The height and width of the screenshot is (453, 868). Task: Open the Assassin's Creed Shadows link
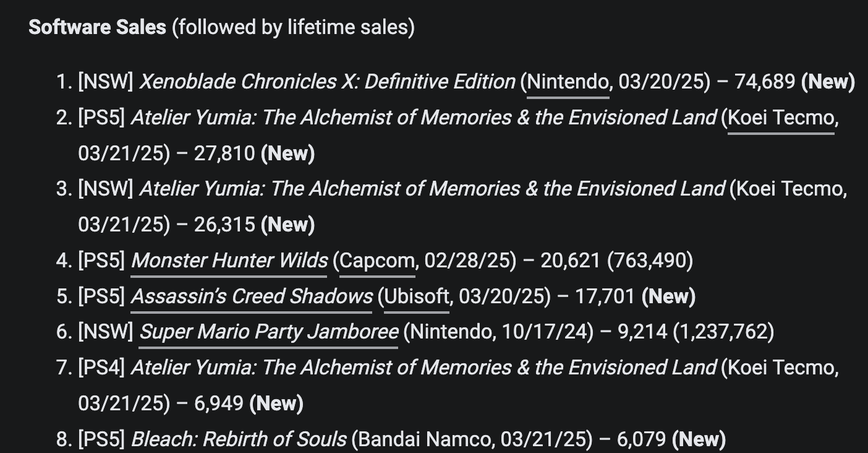(x=252, y=296)
